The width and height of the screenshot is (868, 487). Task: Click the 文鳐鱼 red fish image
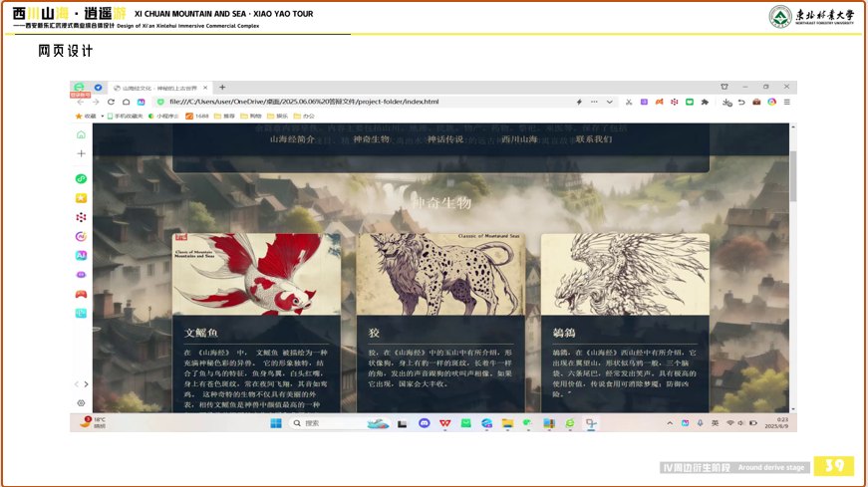[256, 275]
